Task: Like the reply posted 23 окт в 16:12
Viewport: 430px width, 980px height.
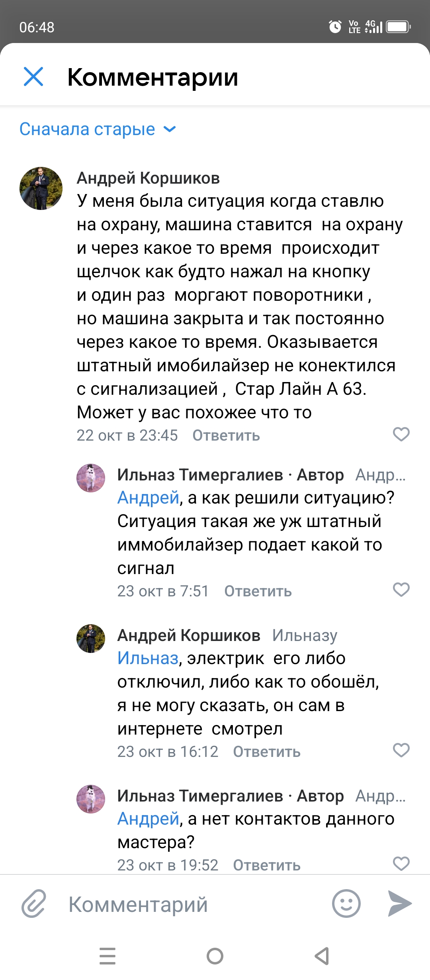Action: point(401,750)
